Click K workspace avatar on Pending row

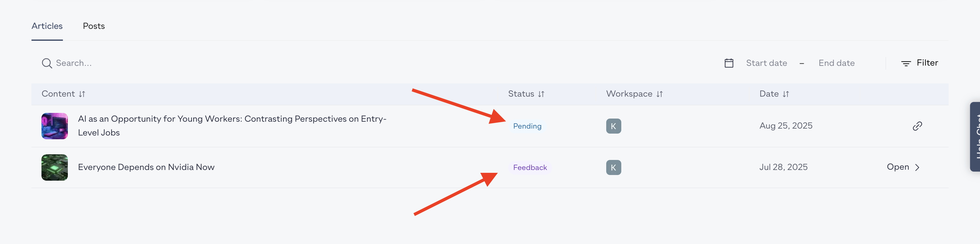click(x=613, y=126)
